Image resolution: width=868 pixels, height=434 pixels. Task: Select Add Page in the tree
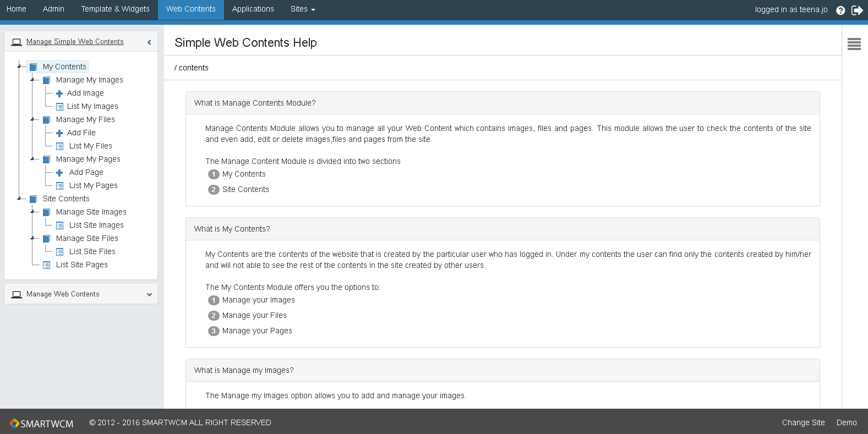coord(86,172)
